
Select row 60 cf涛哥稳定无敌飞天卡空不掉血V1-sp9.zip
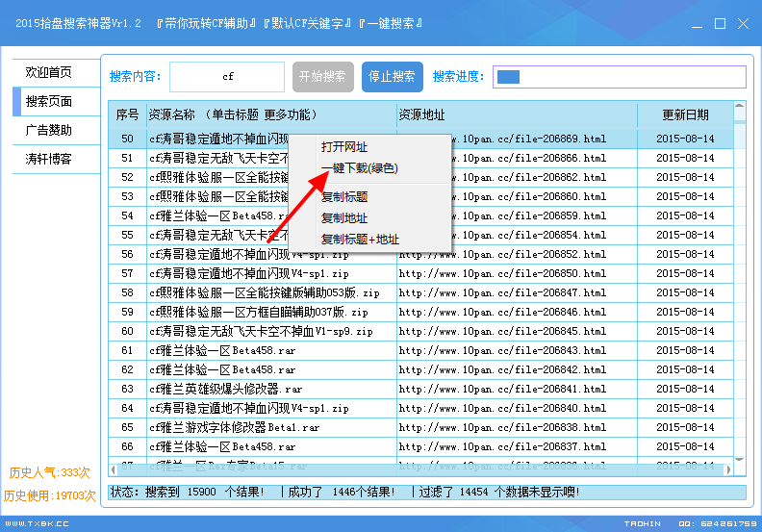261,331
